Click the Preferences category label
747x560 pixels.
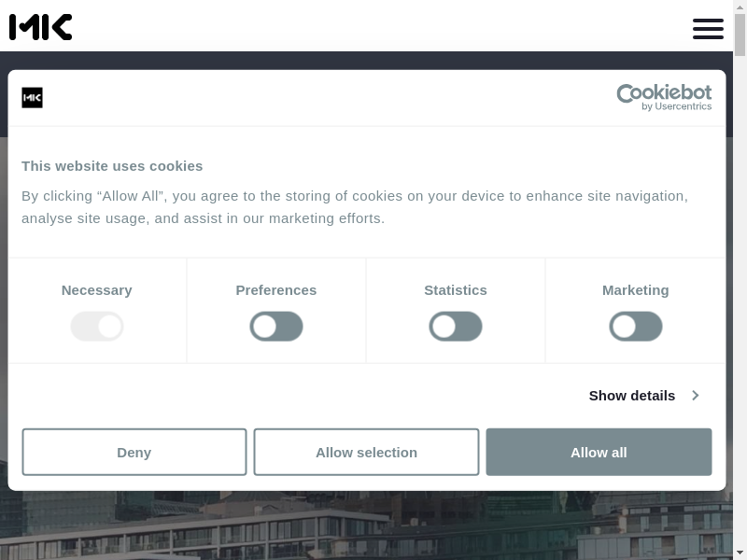[x=276, y=290]
